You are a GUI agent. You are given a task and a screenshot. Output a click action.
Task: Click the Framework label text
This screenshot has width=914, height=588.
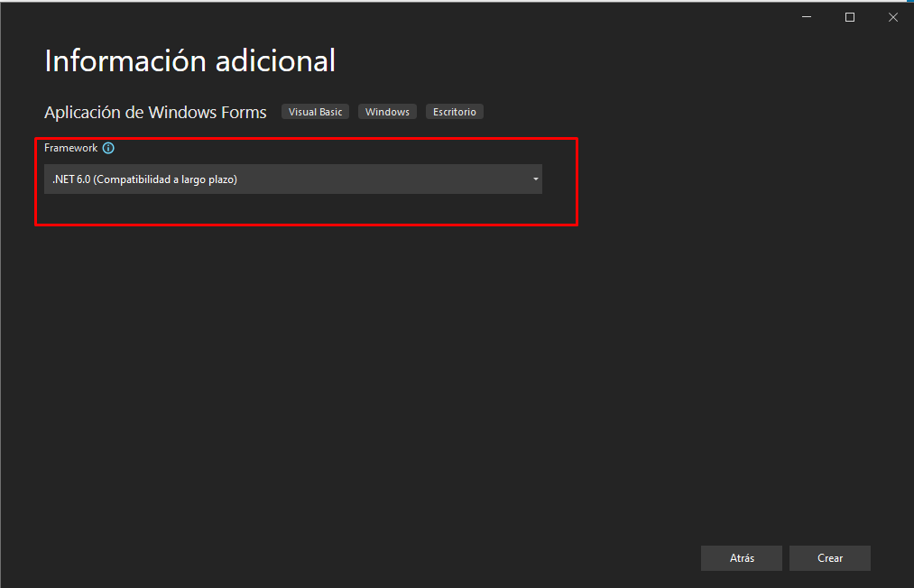tap(70, 148)
